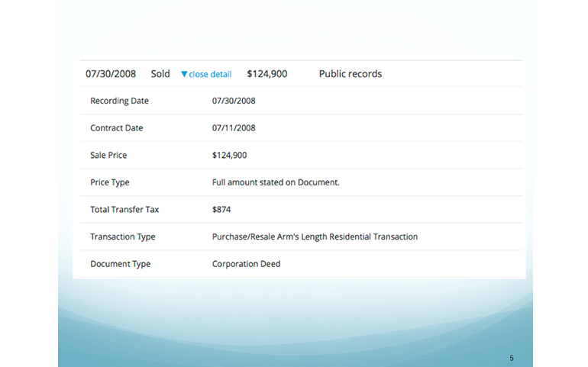Select Full amount stated on Document text
Viewport: 588px width, 367px height.
pos(276,182)
